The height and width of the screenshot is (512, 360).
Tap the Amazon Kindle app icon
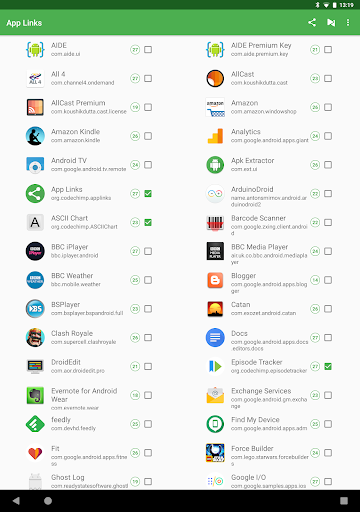coord(35,136)
